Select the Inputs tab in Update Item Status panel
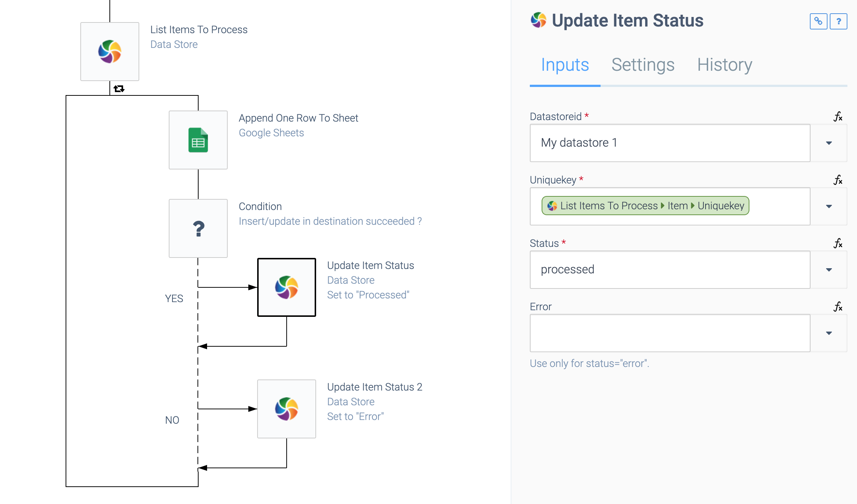 click(565, 64)
